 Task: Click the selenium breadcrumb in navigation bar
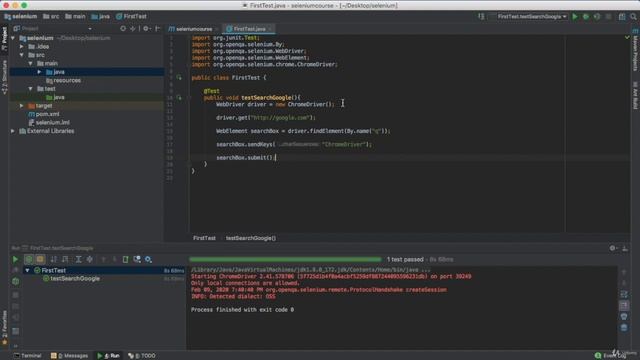tap(21, 17)
